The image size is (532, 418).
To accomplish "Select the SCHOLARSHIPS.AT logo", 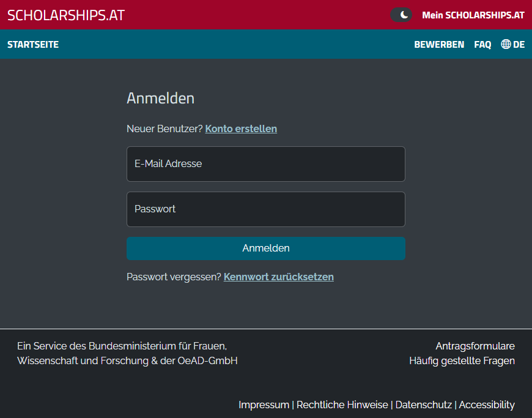I will pyautogui.click(x=65, y=15).
